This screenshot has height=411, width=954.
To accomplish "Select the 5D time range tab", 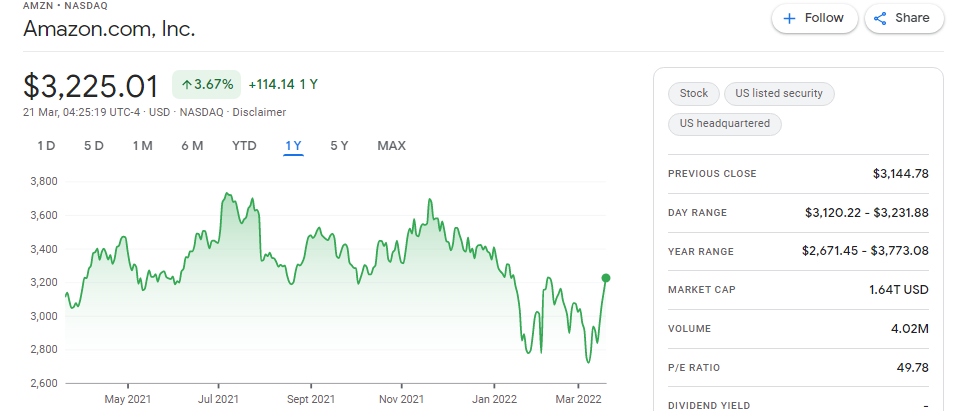I will (94, 146).
